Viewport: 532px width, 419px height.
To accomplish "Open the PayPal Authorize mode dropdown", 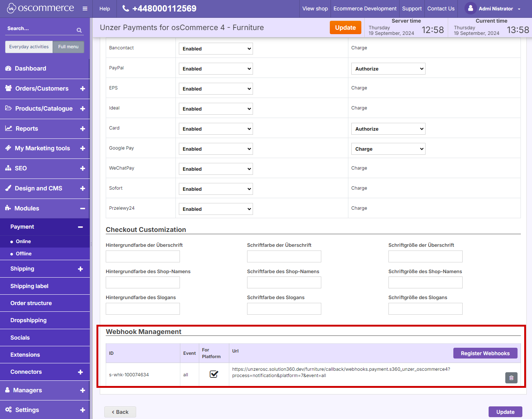I will (x=388, y=69).
